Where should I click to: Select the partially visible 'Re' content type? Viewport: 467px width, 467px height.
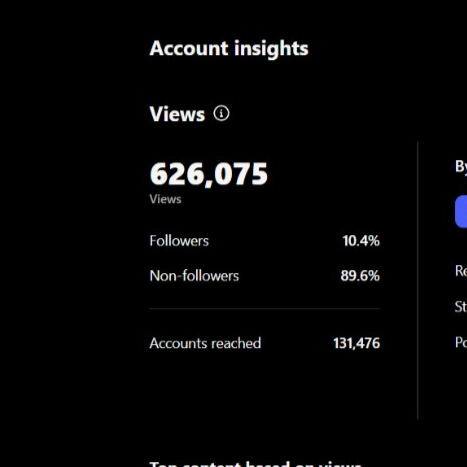[x=461, y=271]
